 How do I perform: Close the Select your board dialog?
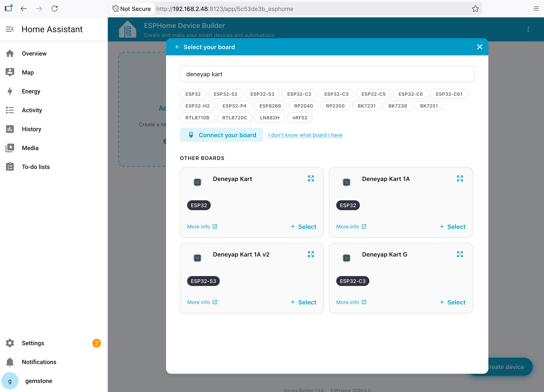click(x=480, y=47)
